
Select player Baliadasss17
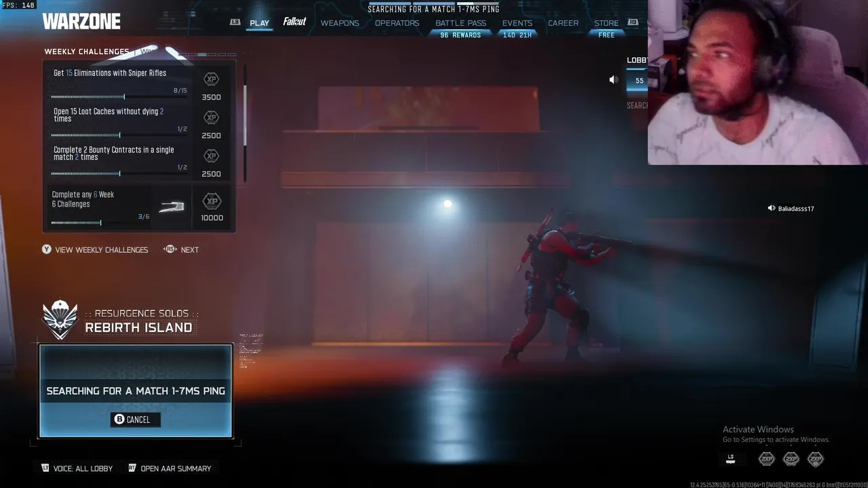(x=796, y=209)
